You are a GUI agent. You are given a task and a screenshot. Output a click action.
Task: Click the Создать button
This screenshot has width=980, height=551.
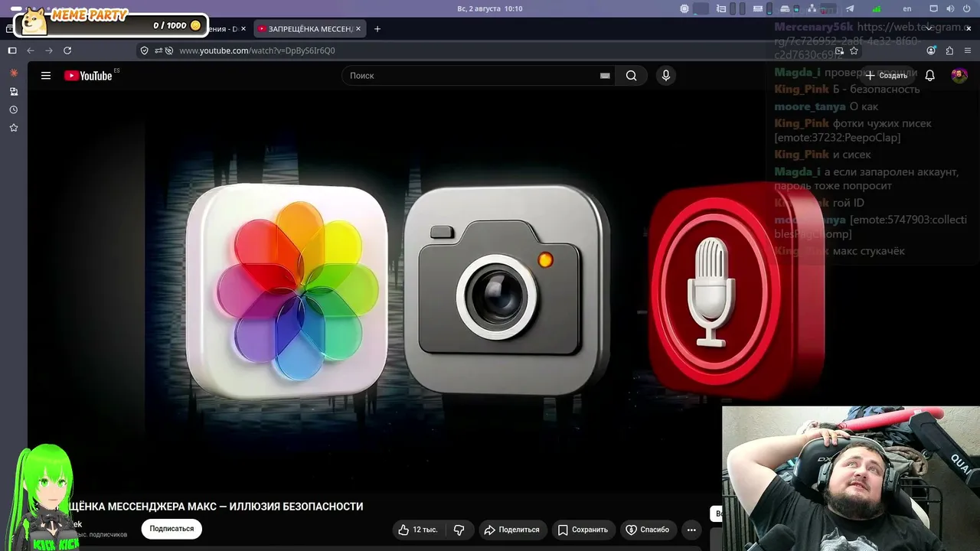coord(886,76)
